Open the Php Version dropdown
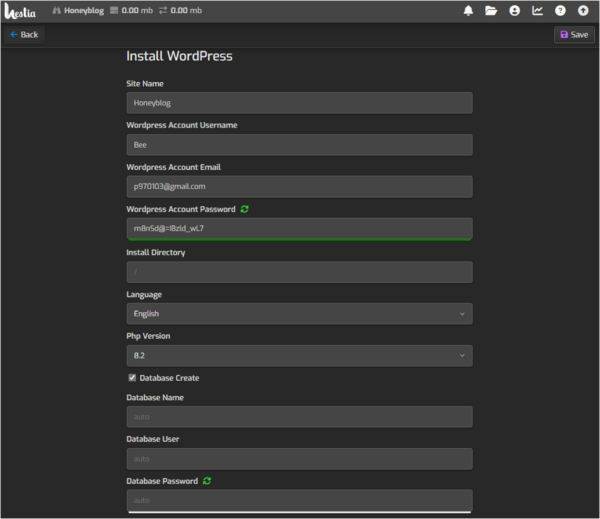600x519 pixels. click(299, 355)
